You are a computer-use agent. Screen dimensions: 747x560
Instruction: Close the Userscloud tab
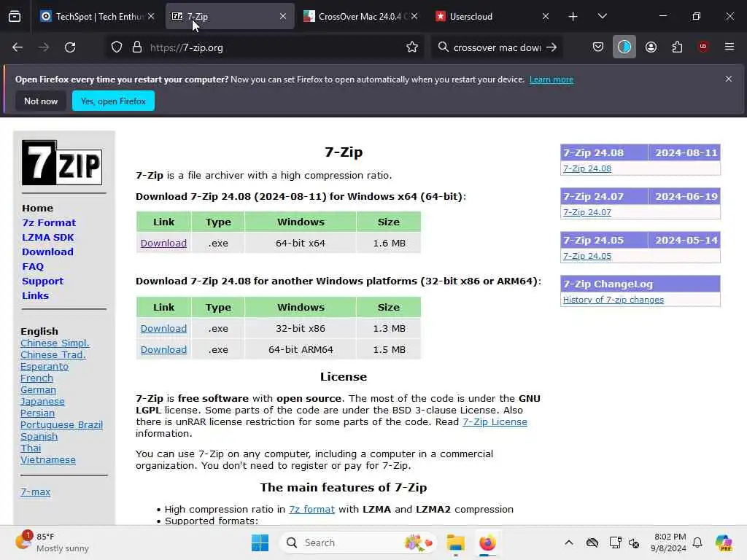click(546, 16)
